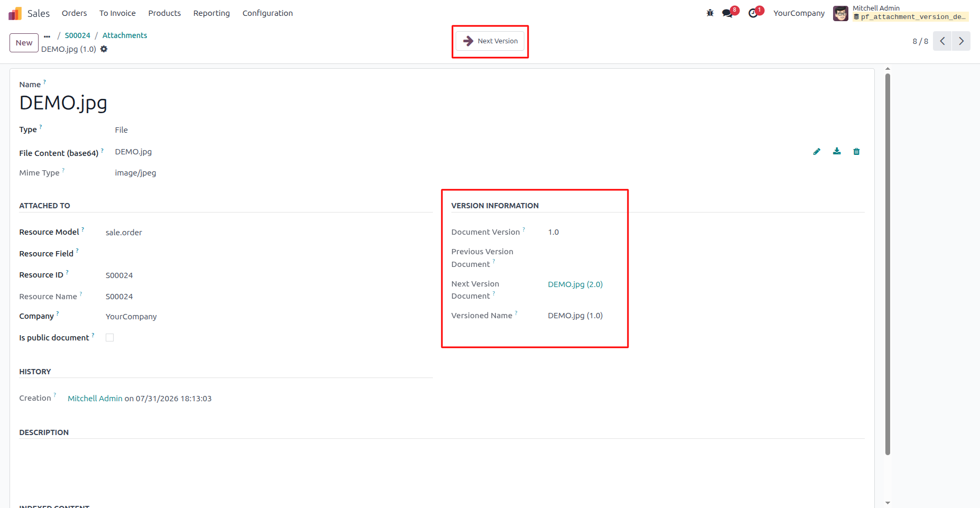Click the Odoo Sales app logo icon
This screenshot has width=980, height=508.
coord(15,13)
